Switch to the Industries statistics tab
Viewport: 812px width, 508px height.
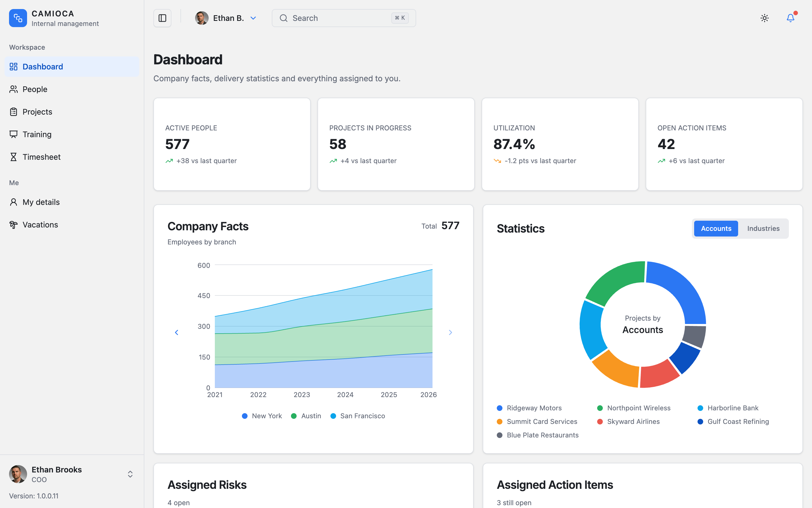(763, 229)
